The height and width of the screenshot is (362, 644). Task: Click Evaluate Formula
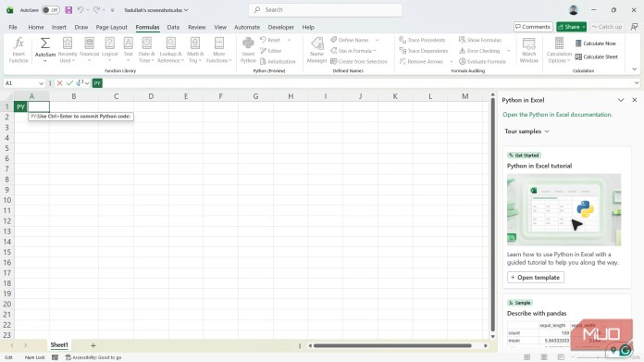coord(482,61)
